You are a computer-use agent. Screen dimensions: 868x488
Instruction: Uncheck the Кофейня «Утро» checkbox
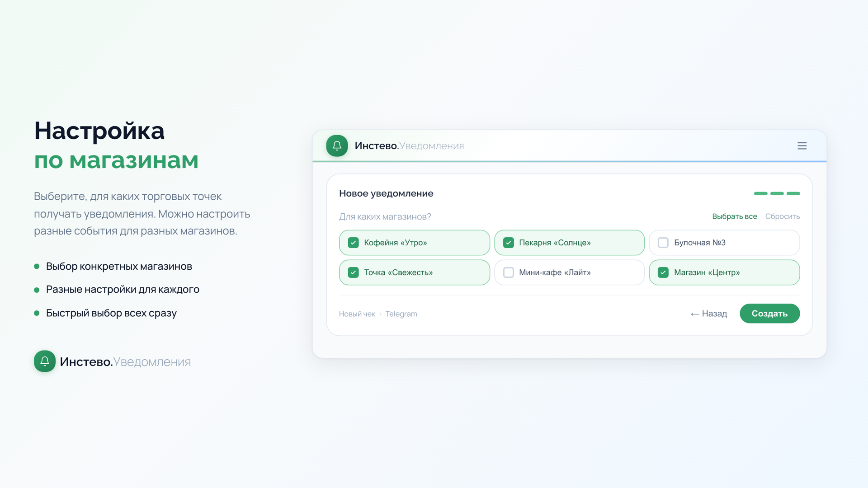pos(354,243)
